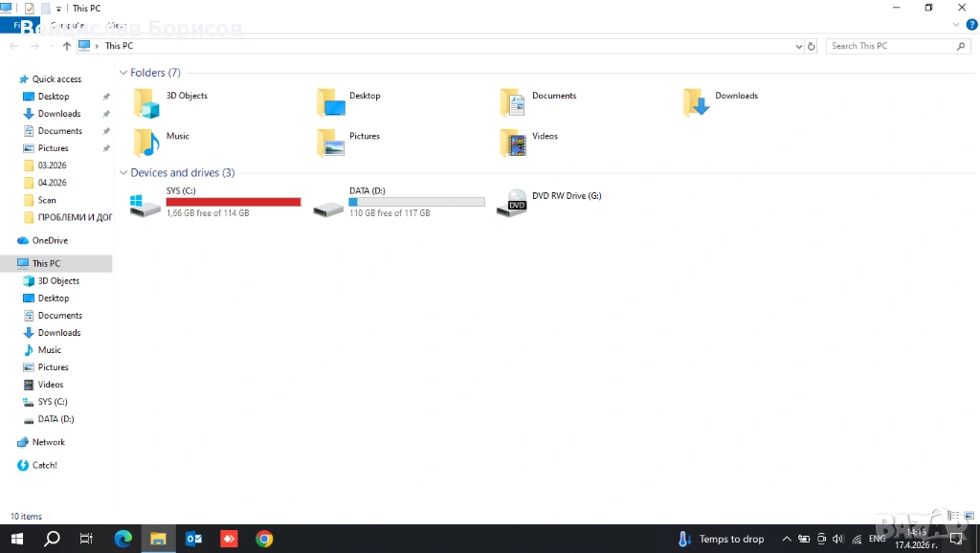Collapse the Folders (7) group
This screenshot has width=980, height=553.
(123, 73)
